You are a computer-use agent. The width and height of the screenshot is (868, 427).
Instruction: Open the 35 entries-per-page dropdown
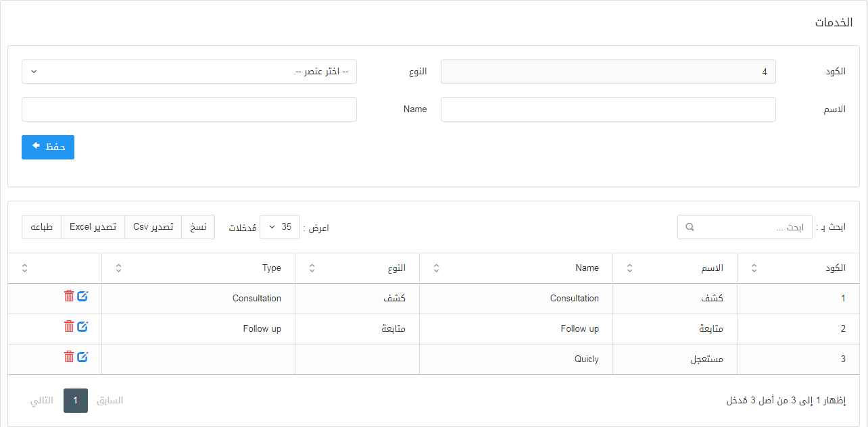280,227
